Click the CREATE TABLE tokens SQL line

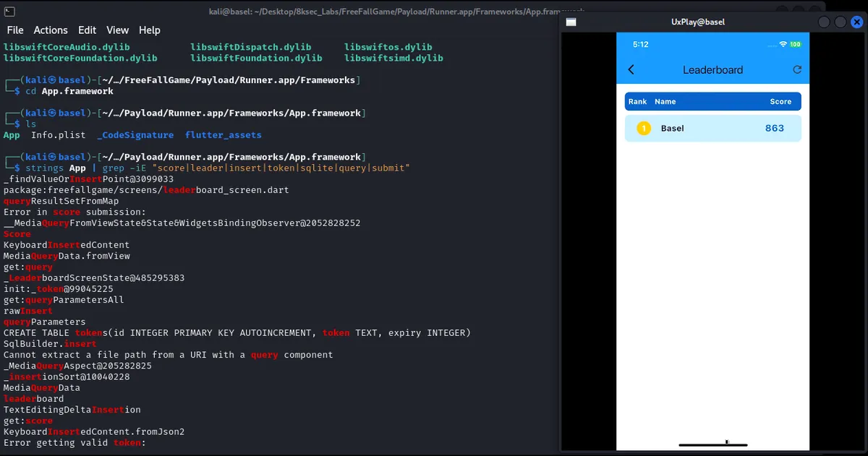point(237,333)
